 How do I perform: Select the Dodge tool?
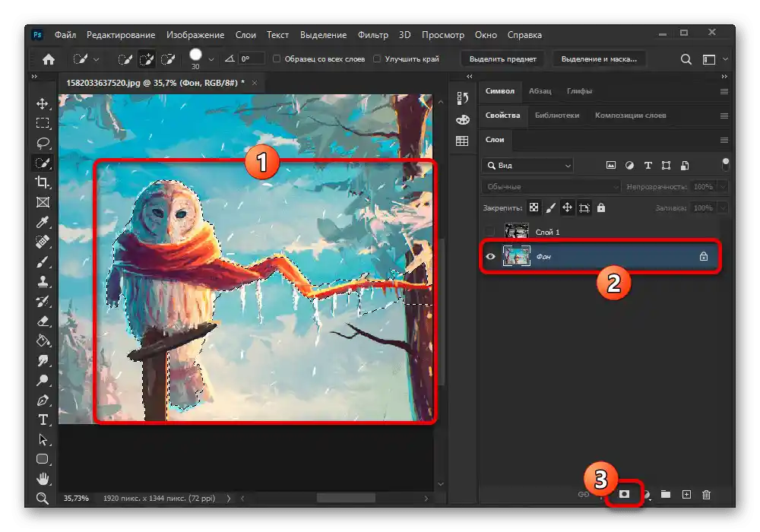[43, 380]
